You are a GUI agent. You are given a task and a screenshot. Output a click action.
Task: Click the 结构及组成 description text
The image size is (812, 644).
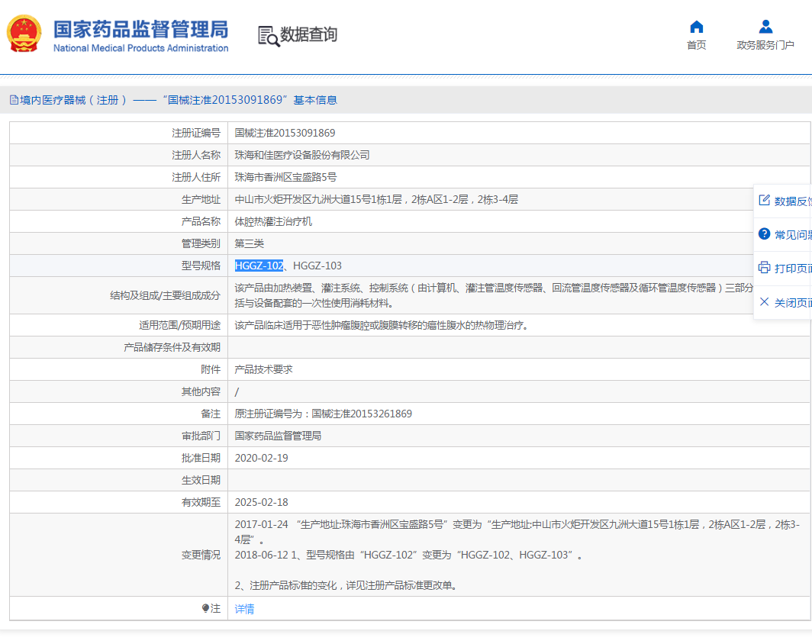click(x=494, y=295)
